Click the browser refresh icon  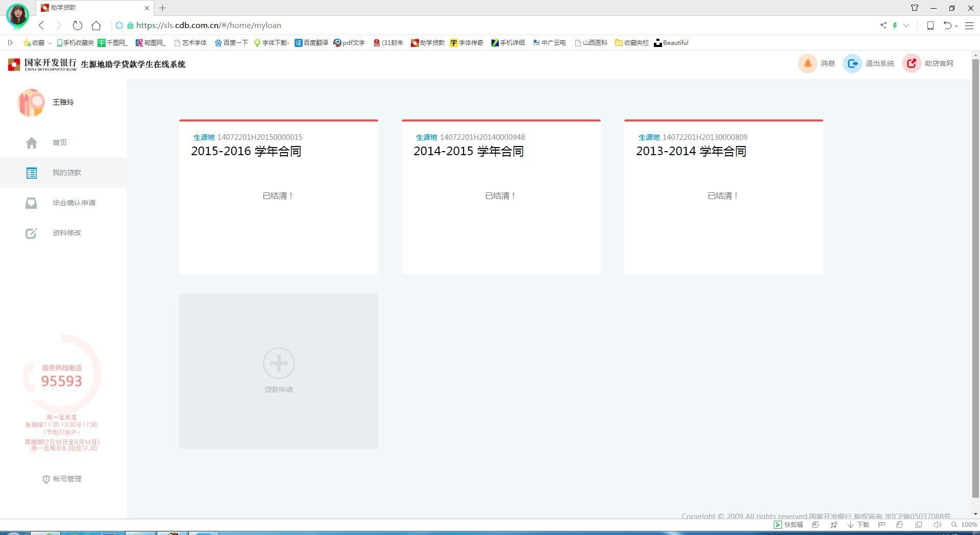(x=78, y=26)
